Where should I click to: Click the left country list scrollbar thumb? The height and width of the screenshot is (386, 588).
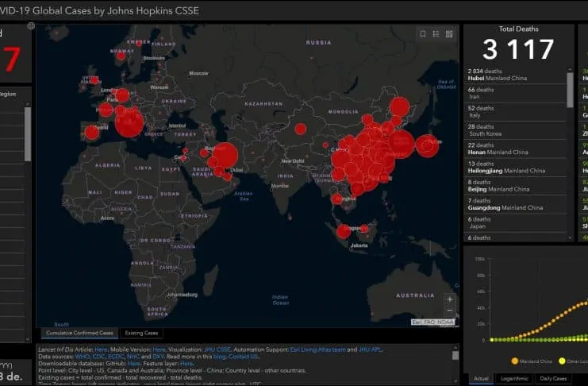(28, 134)
